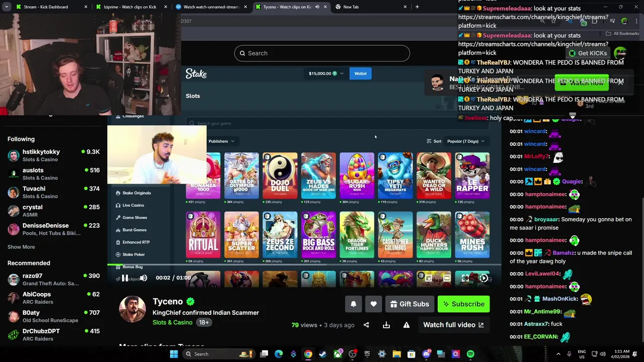The image size is (644, 362).
Task: Open Slots & Casino category link
Action: 173,322
